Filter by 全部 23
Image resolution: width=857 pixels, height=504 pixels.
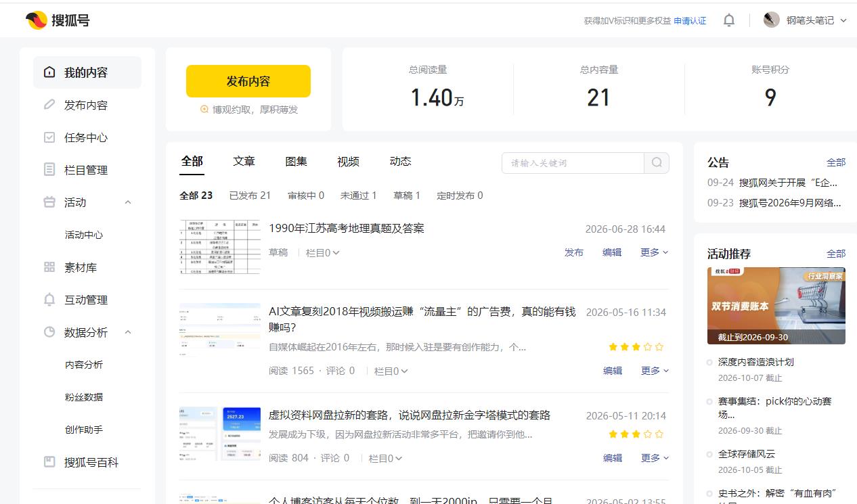point(196,196)
